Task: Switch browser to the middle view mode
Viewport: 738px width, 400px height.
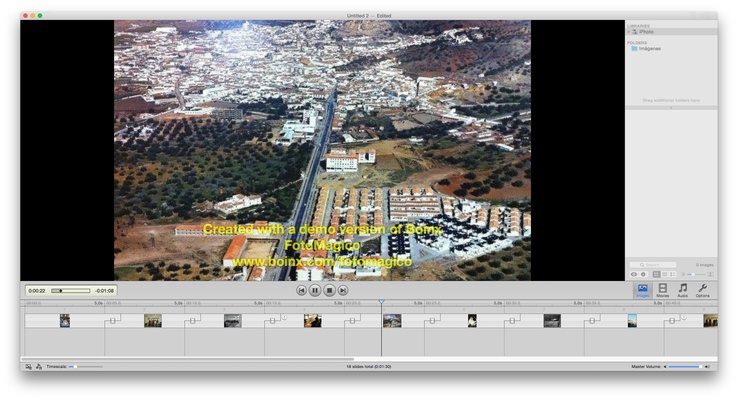Action: tap(664, 274)
